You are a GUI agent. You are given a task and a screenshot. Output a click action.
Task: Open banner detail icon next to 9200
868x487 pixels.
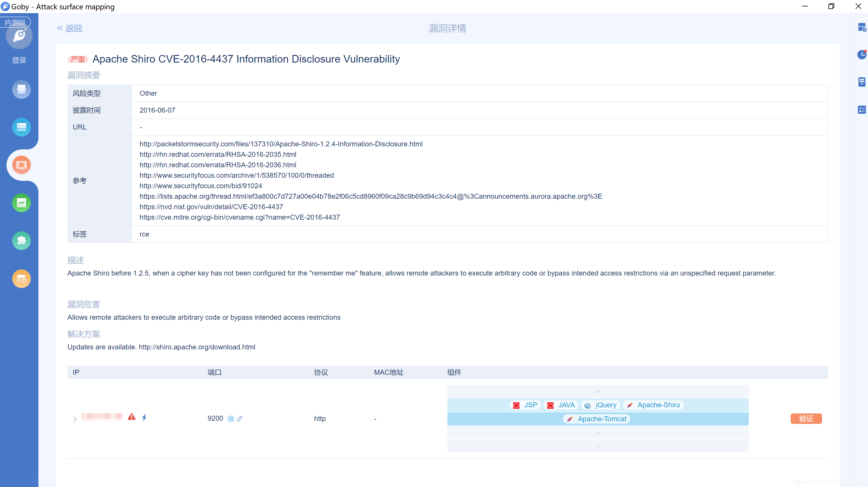[x=231, y=419]
